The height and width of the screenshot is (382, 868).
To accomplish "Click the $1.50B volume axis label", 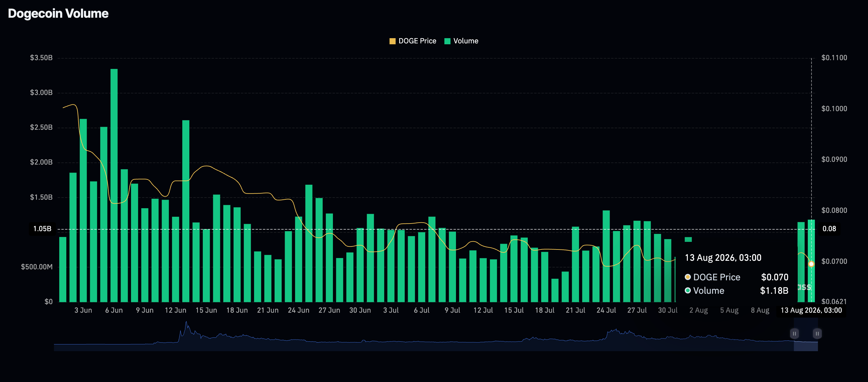I will pos(41,197).
